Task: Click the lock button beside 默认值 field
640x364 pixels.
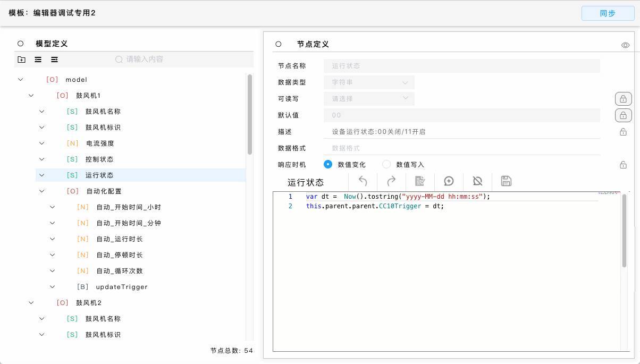Action: pos(623,115)
